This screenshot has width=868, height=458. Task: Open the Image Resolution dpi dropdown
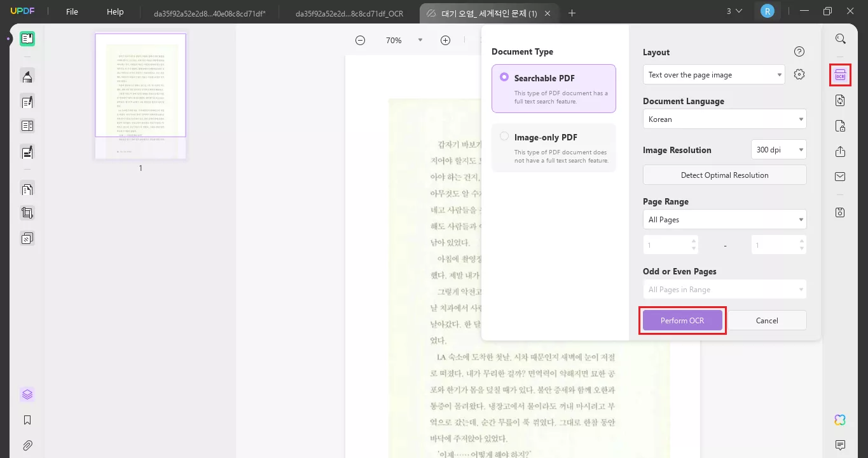778,149
